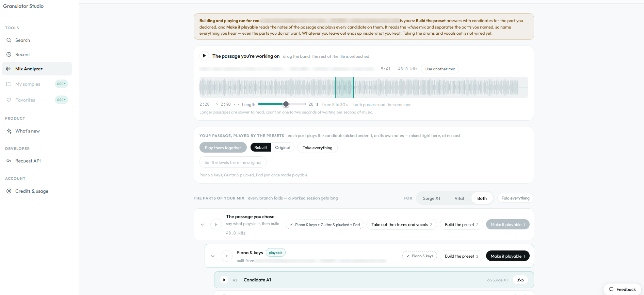644x295 pixels.
Task: Click the My samples folder icon
Action: [x=9, y=84]
